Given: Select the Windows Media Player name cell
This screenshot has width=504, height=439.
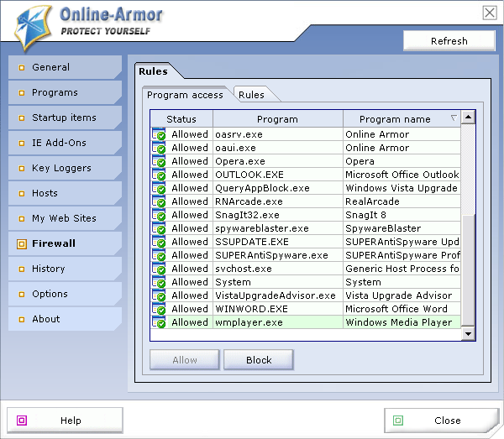Looking at the screenshot, I should pyautogui.click(x=402, y=322).
